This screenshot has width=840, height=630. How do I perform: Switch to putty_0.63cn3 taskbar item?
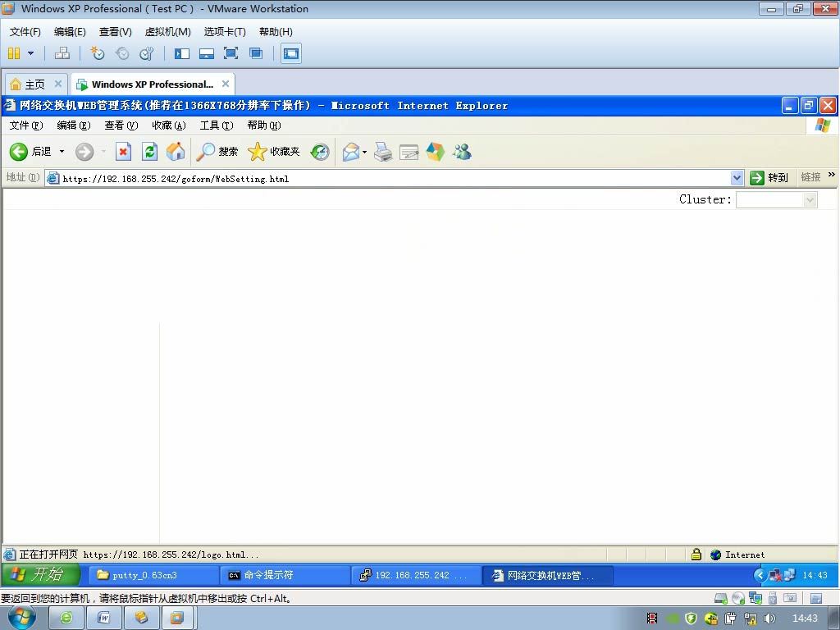(153, 575)
